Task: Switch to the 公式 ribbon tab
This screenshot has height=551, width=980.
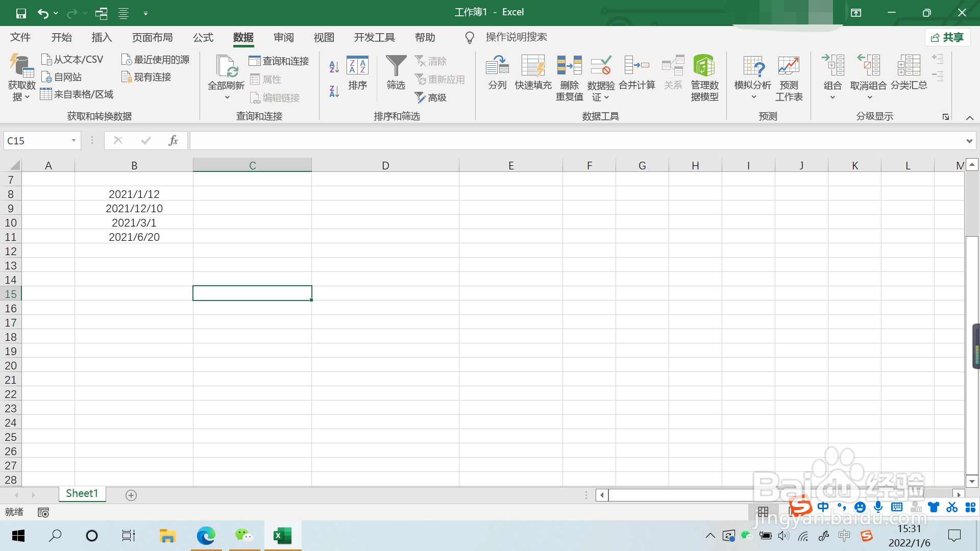Action: coord(203,37)
